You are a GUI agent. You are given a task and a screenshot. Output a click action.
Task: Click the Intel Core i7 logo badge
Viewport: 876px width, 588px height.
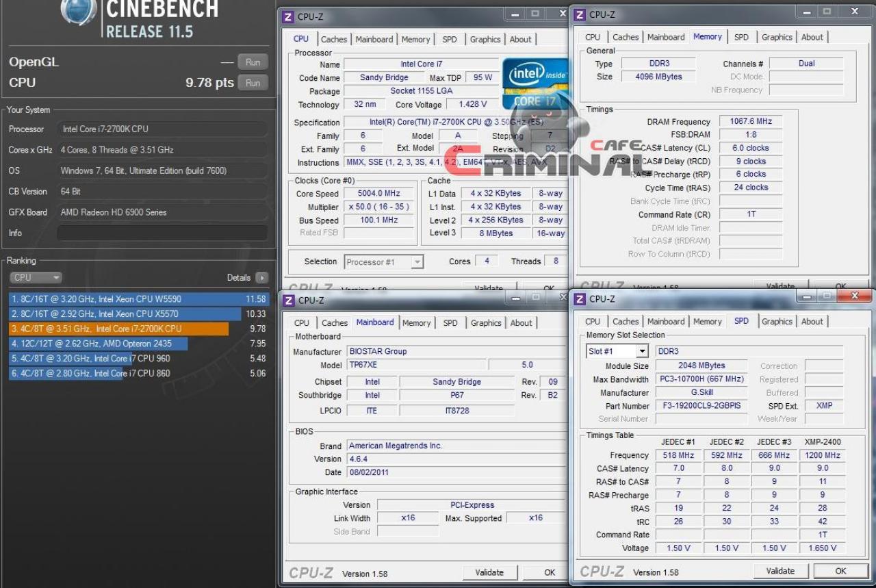point(534,84)
